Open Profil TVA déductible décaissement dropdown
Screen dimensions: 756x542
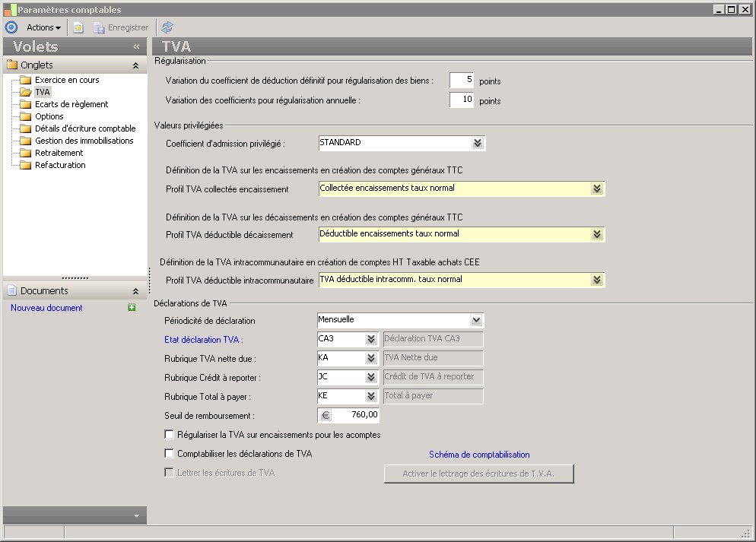(x=597, y=234)
